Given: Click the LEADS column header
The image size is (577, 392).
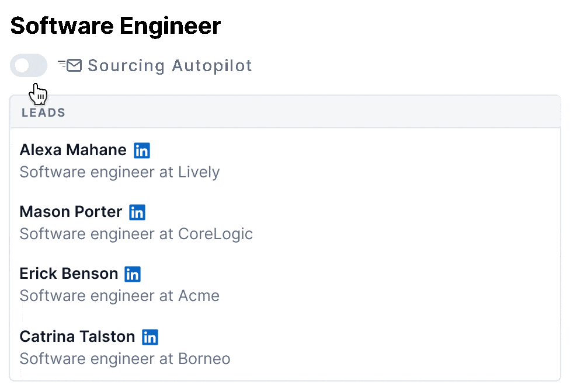Looking at the screenshot, I should [43, 113].
